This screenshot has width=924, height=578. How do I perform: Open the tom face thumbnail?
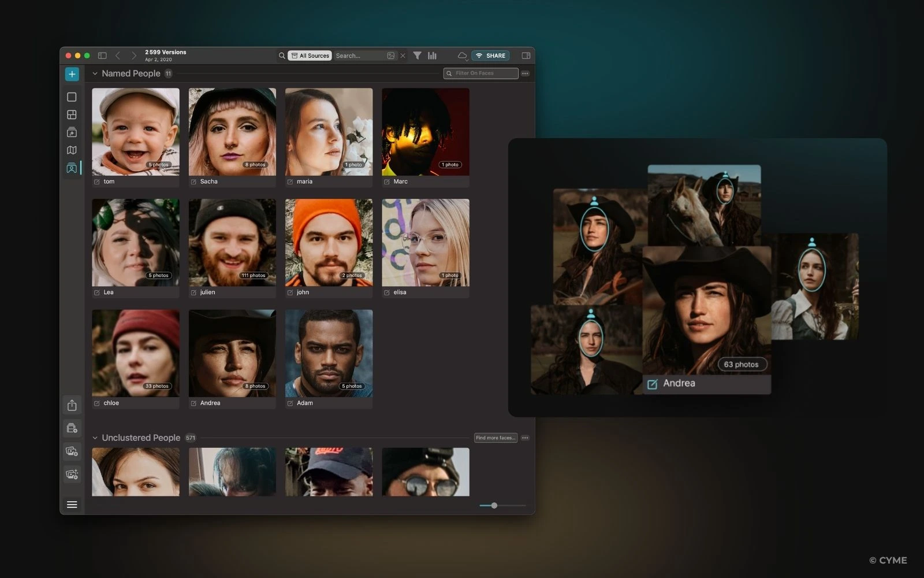[x=136, y=132]
